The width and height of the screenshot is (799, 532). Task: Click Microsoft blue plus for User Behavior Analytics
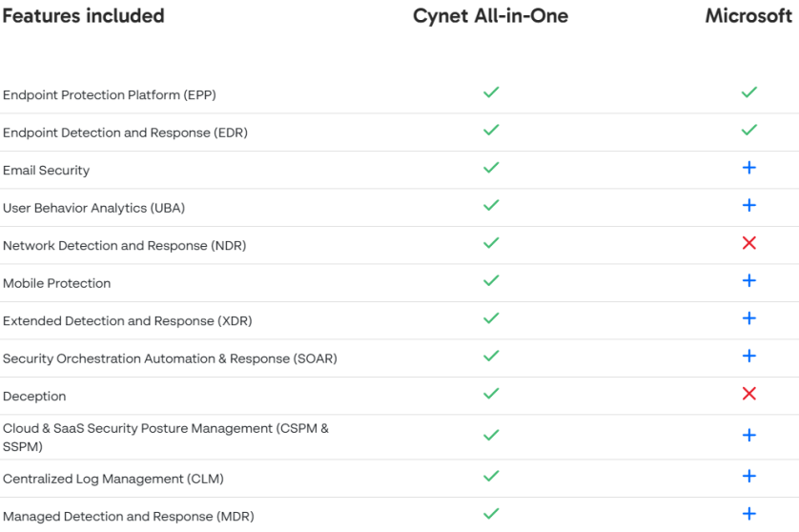click(x=748, y=205)
